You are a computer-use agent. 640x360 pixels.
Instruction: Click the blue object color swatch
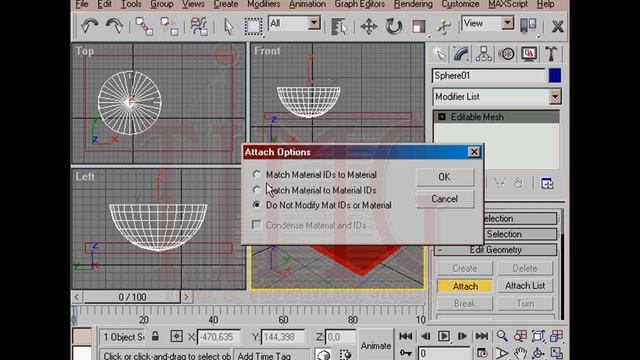pos(555,76)
